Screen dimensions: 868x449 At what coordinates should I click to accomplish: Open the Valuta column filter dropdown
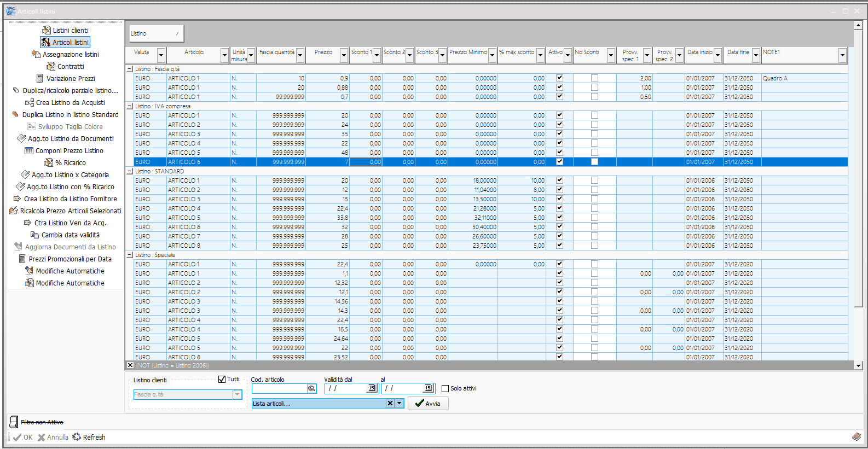(x=161, y=55)
